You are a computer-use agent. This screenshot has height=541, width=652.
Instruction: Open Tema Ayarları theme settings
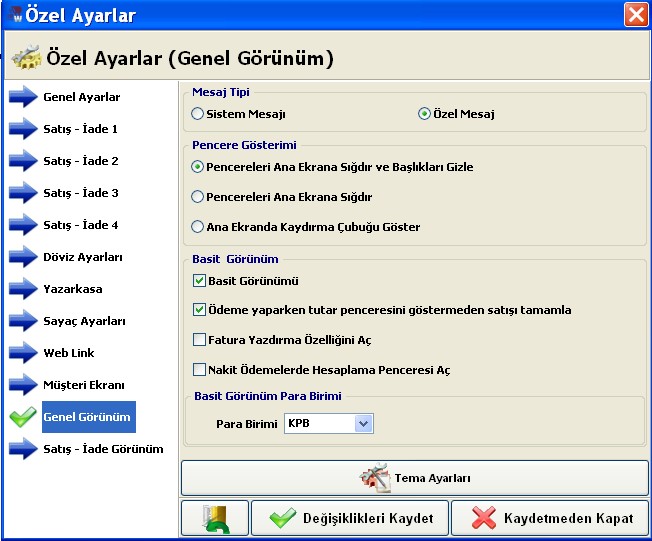(415, 478)
